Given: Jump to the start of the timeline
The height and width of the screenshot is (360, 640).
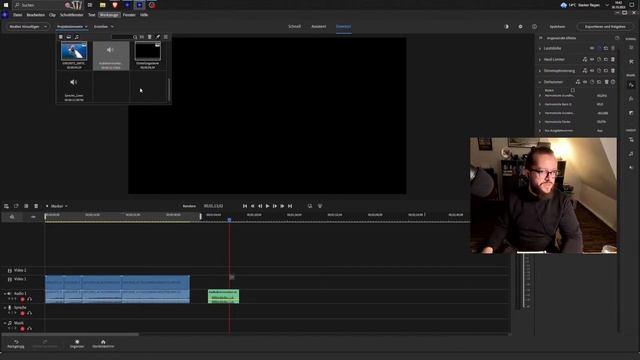Looking at the screenshot, I should tap(245, 206).
